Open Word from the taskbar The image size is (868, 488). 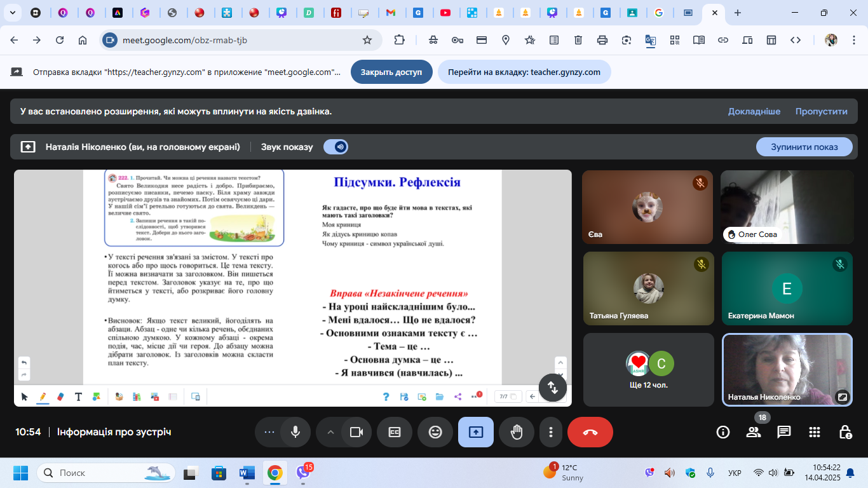pos(247,473)
